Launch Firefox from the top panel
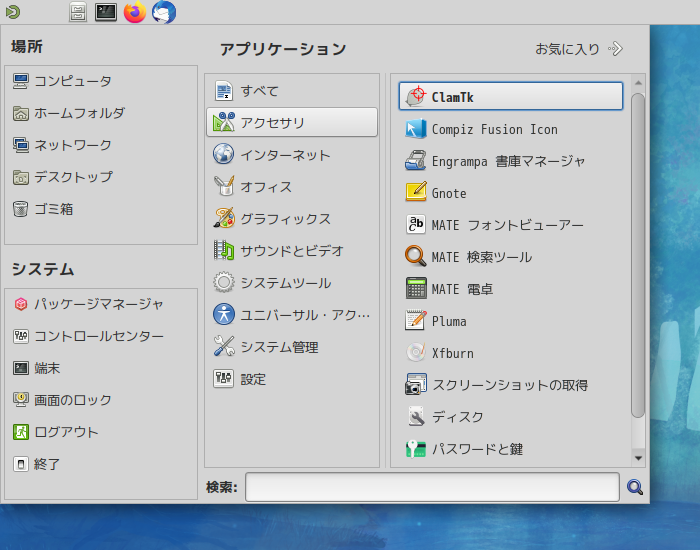The height and width of the screenshot is (550, 700). [135, 12]
